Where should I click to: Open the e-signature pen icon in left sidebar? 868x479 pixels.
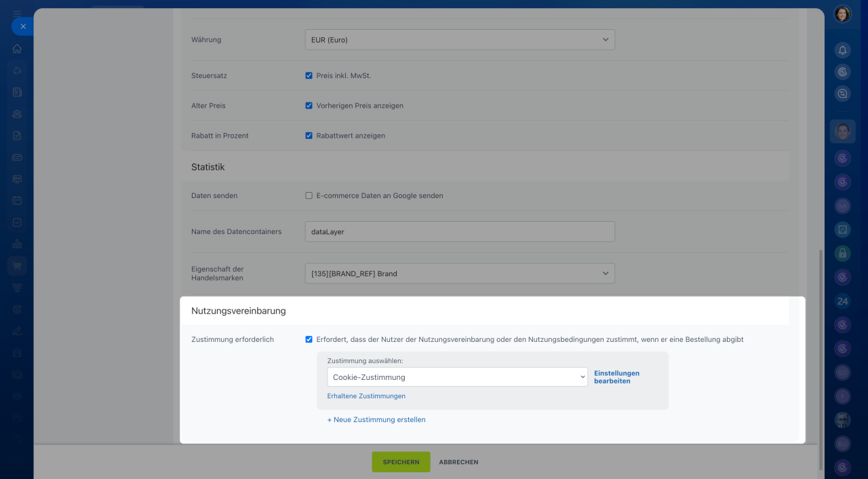17,331
